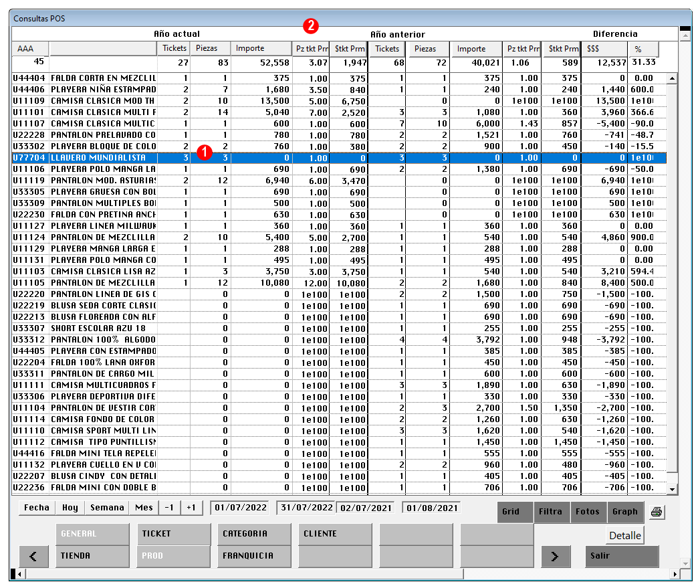Viewport: 700px width, 588px height.
Task: Select the FRANQUICIA report tab
Action: coord(255,557)
